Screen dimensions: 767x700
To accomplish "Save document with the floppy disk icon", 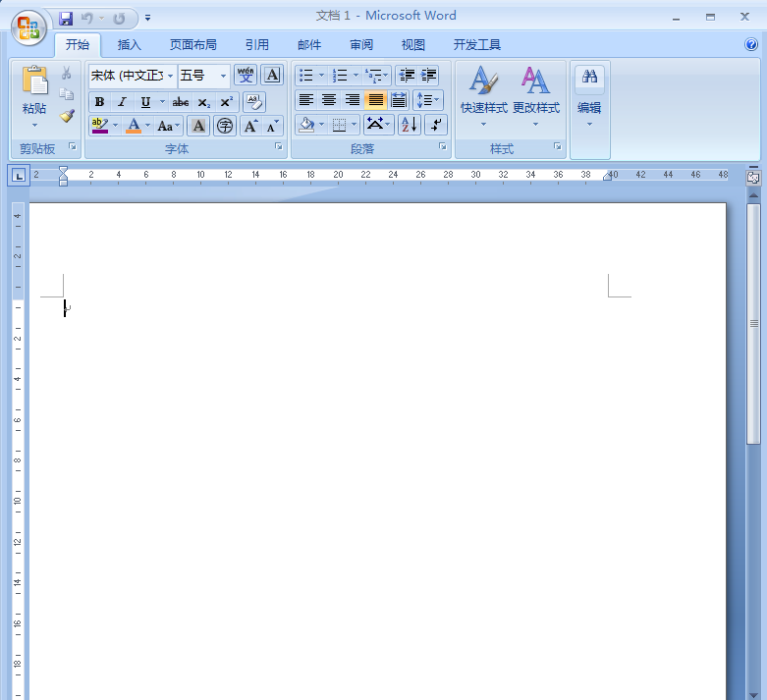I will click(x=66, y=19).
